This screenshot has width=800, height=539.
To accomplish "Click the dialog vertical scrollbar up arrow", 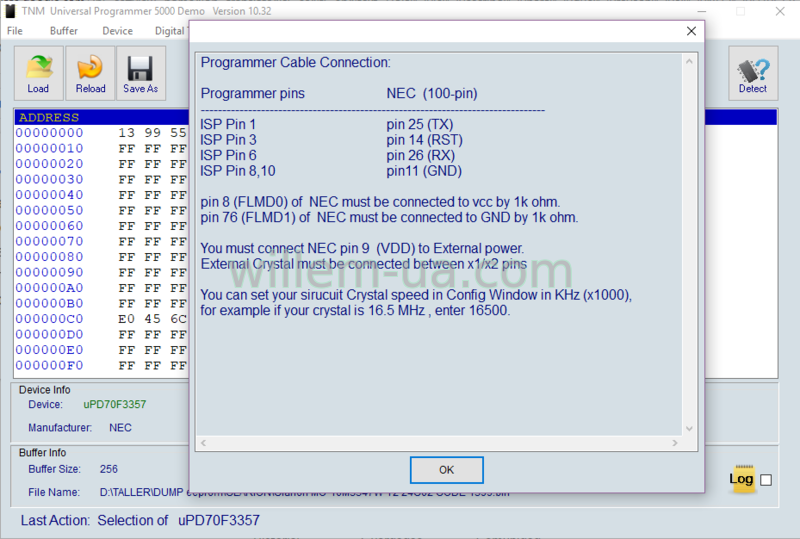I will 689,61.
